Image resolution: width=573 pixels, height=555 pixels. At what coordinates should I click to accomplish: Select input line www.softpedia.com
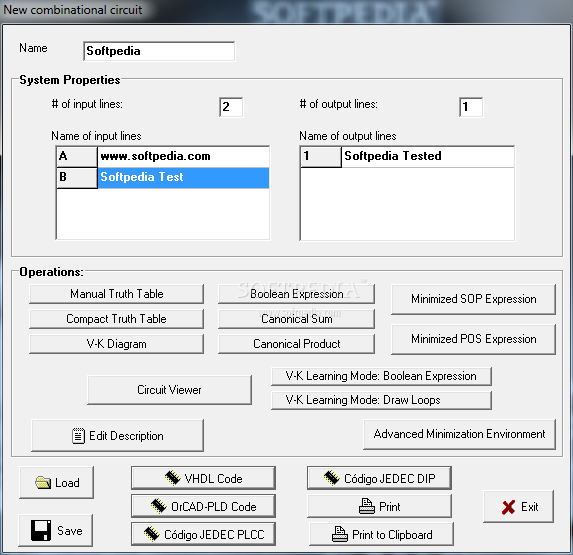[x=183, y=156]
